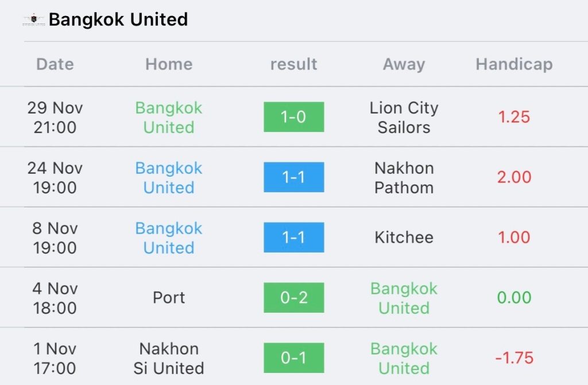
Task: Select the Away column header
Action: 404,64
